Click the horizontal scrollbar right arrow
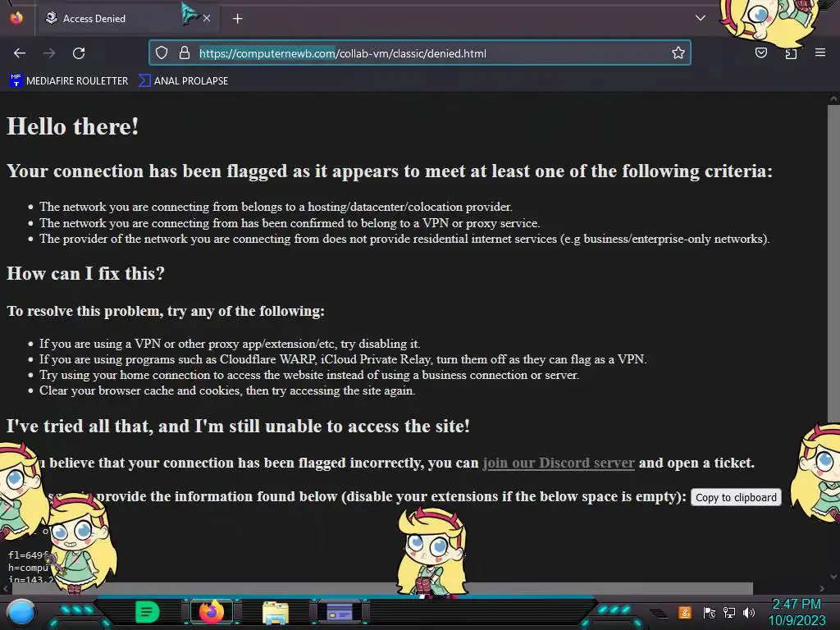840x630 pixels. pos(822,589)
